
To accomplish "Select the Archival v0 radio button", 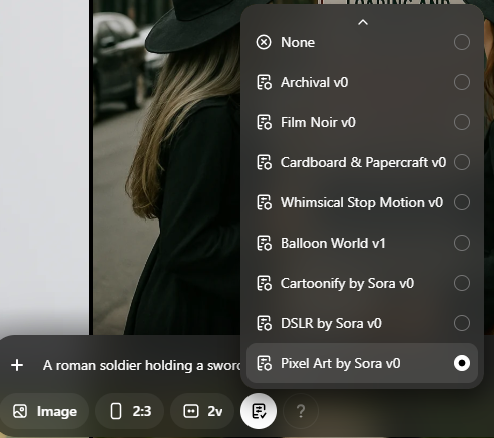I will pos(462,82).
